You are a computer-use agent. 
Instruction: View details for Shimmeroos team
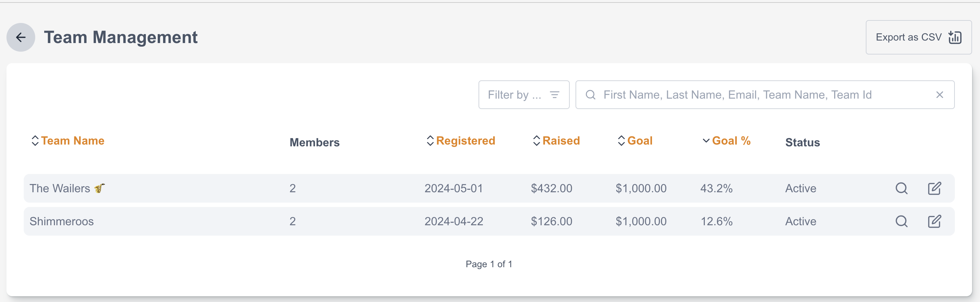[901, 221]
